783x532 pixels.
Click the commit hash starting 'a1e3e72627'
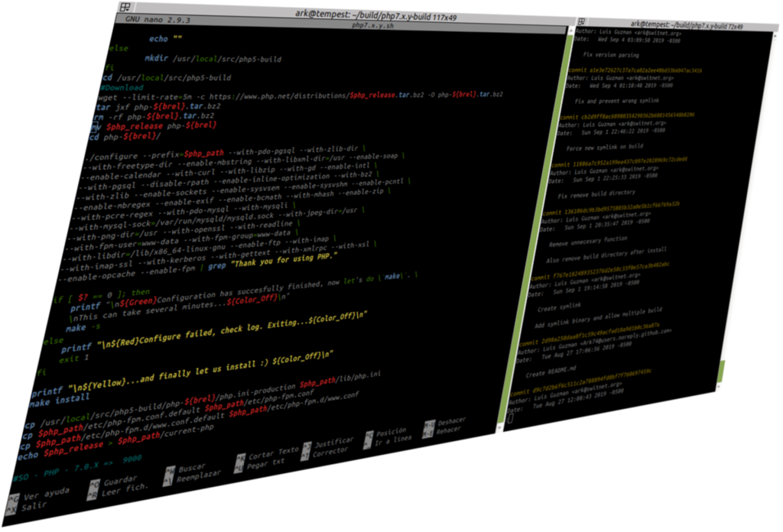645,70
